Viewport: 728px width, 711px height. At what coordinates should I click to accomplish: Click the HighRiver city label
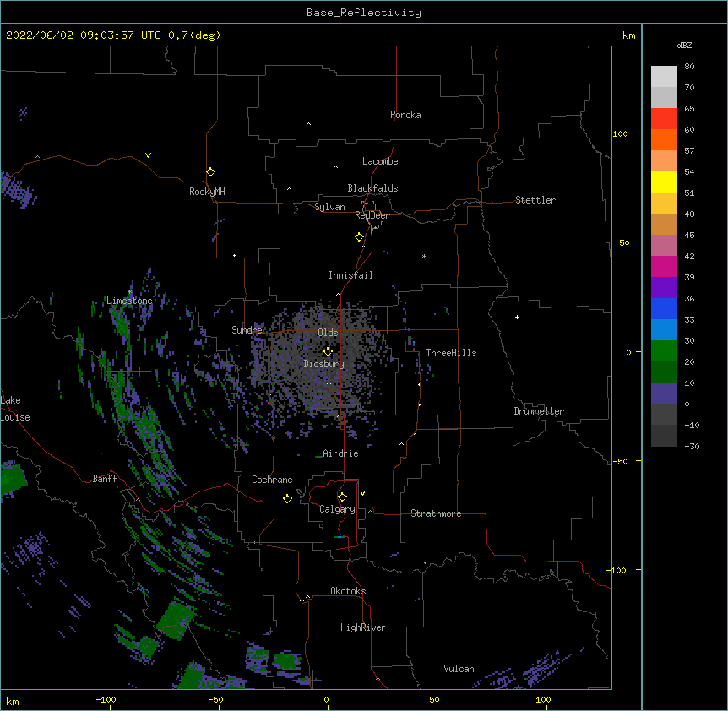pyautogui.click(x=363, y=627)
